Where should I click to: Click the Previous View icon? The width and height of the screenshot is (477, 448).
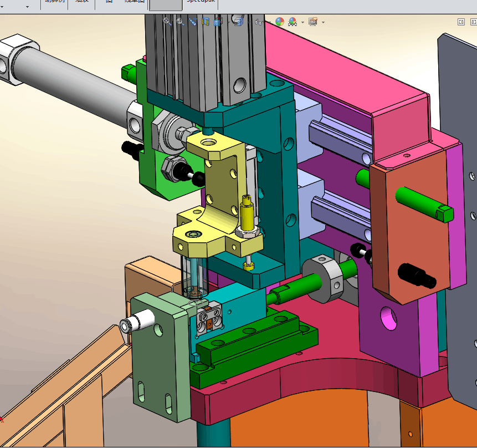193,22
